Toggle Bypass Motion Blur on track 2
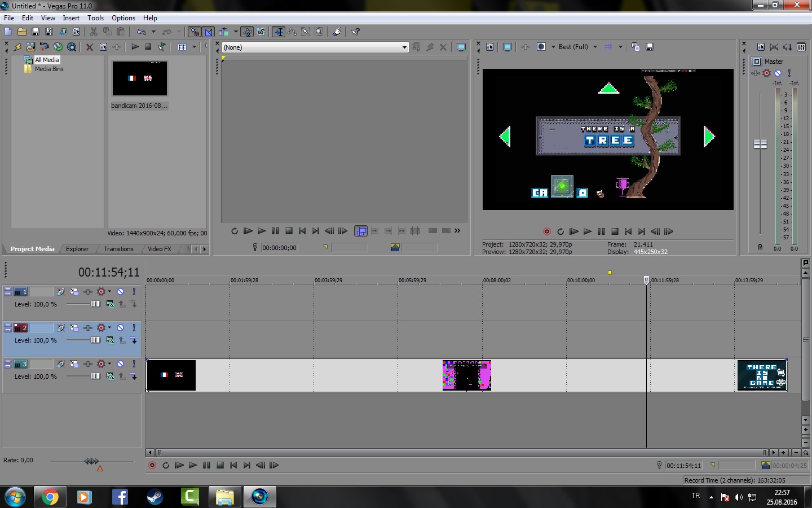The width and height of the screenshot is (812, 508). click(x=60, y=328)
